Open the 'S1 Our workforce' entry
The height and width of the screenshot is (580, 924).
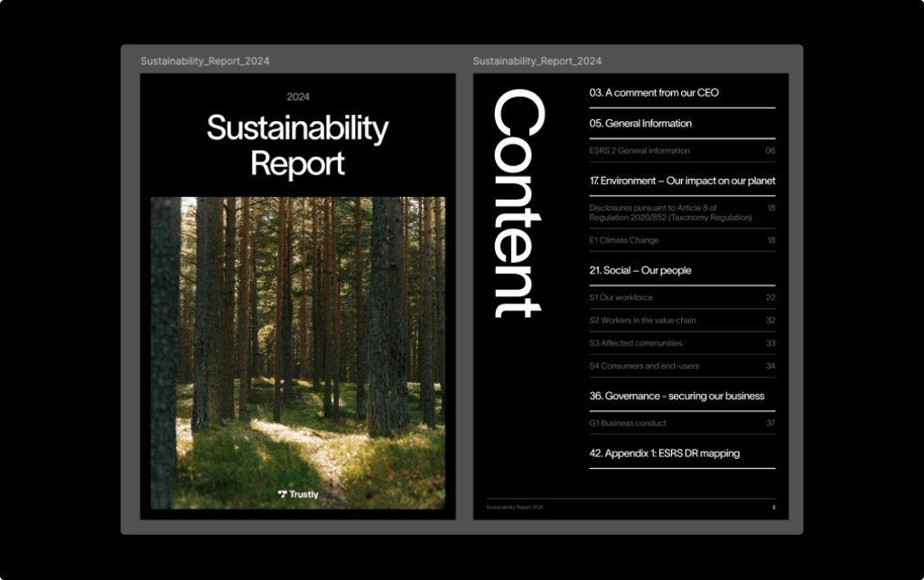point(621,297)
